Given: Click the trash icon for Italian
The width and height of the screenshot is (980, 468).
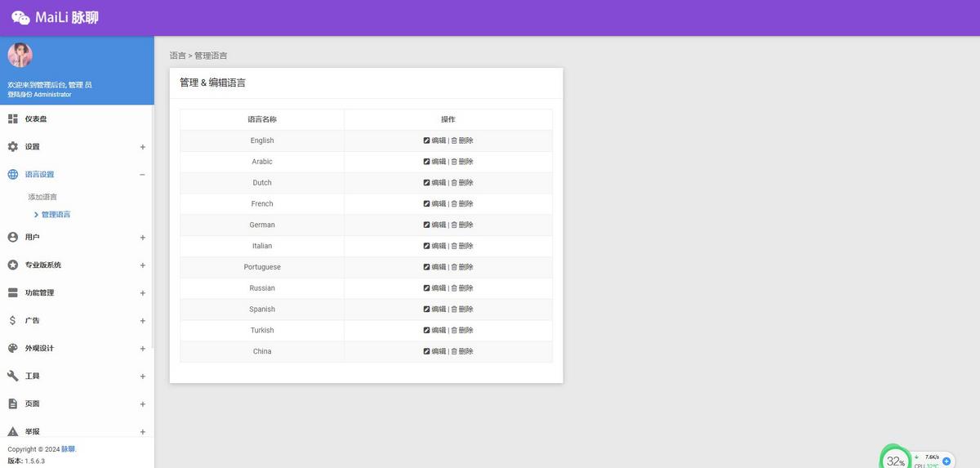Looking at the screenshot, I should point(454,246).
